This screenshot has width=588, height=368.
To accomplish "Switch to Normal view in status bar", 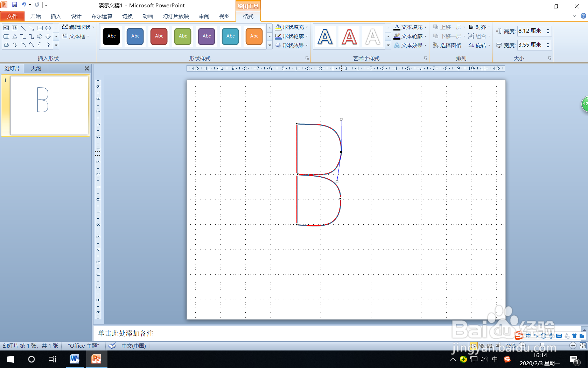I will pyautogui.click(x=474, y=346).
